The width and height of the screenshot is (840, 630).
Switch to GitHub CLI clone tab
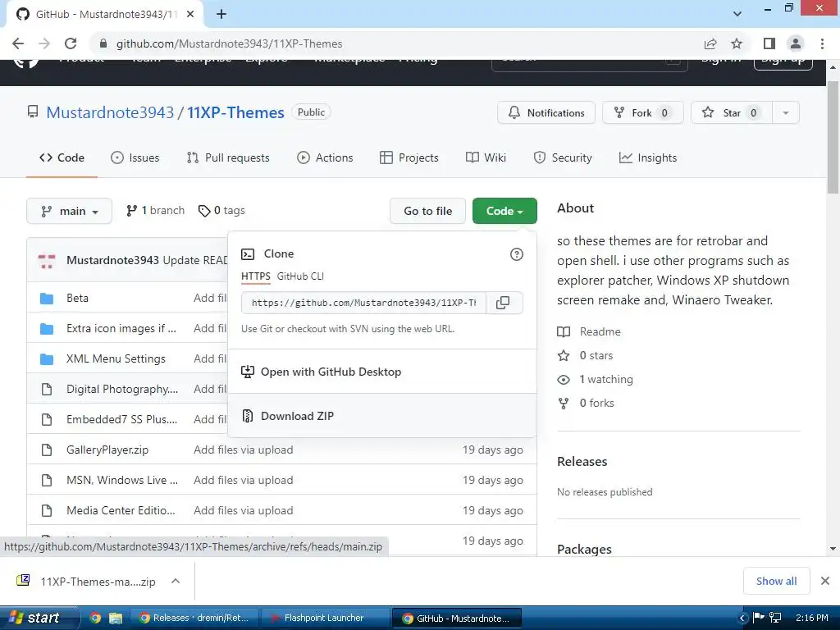[x=300, y=276]
